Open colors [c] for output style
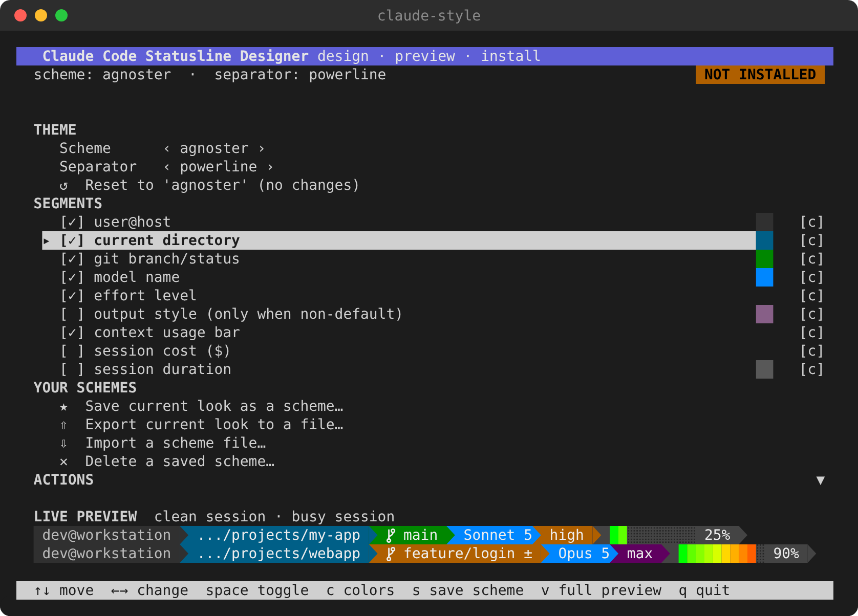858x616 pixels. pyautogui.click(x=812, y=314)
